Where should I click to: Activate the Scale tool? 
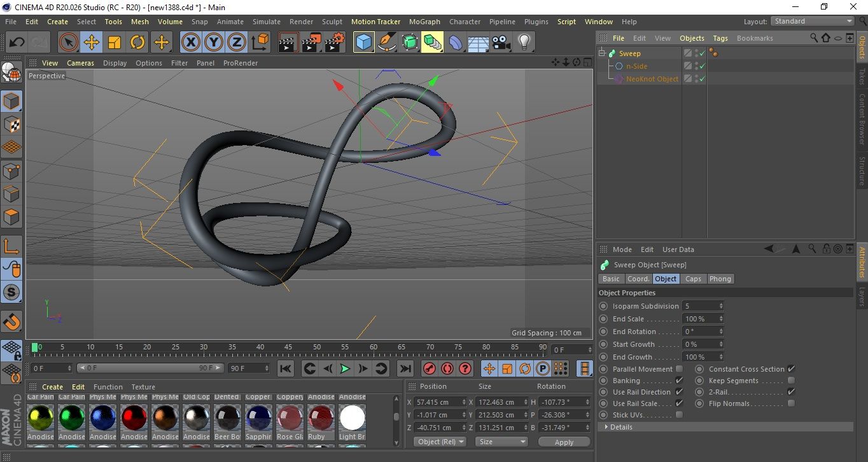point(115,43)
